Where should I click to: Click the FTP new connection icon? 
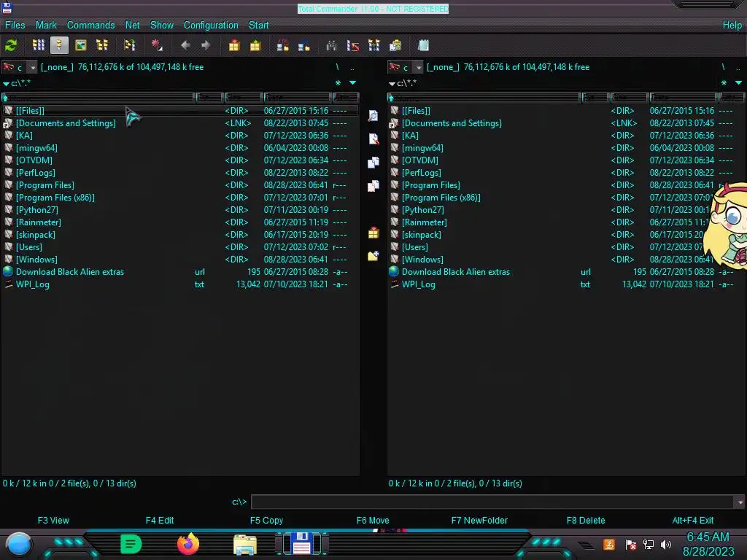(304, 46)
